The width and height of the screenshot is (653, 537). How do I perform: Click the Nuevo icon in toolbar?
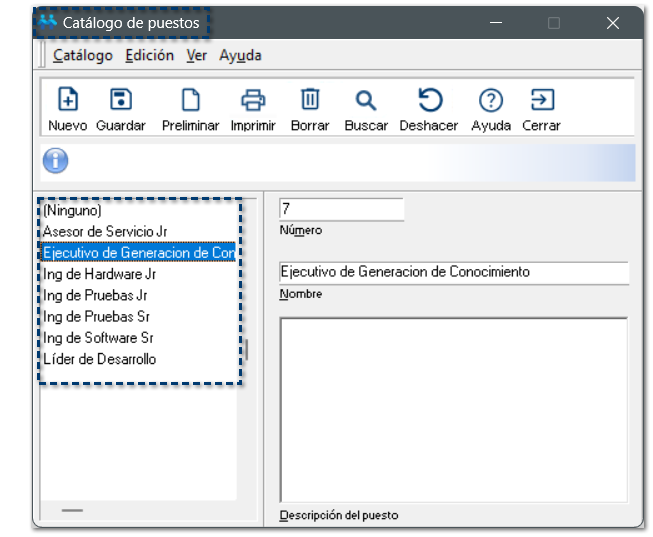(67, 100)
